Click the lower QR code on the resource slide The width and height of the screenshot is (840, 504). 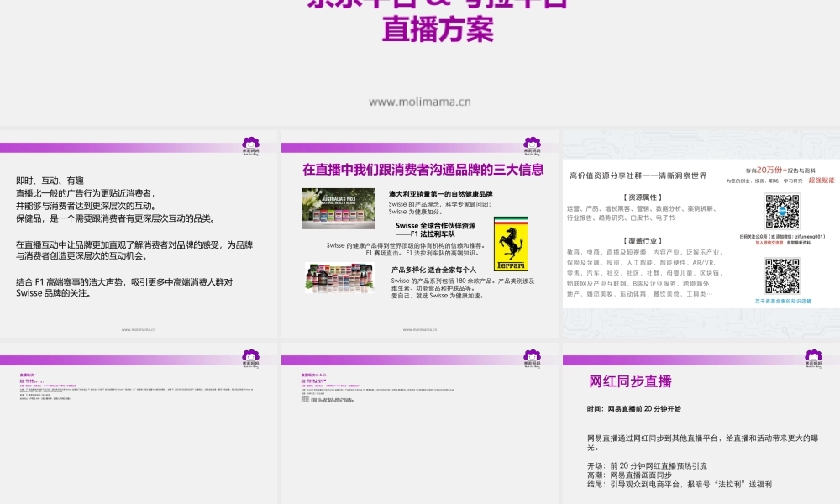pyautogui.click(x=782, y=274)
